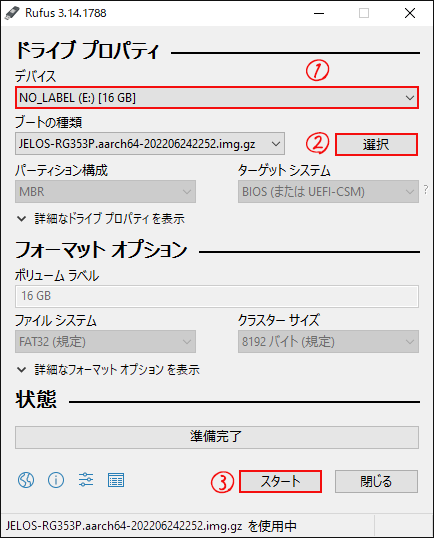434x538 pixels.
Task: Click the volume label 16 GB field
Action: pyautogui.click(x=217, y=296)
